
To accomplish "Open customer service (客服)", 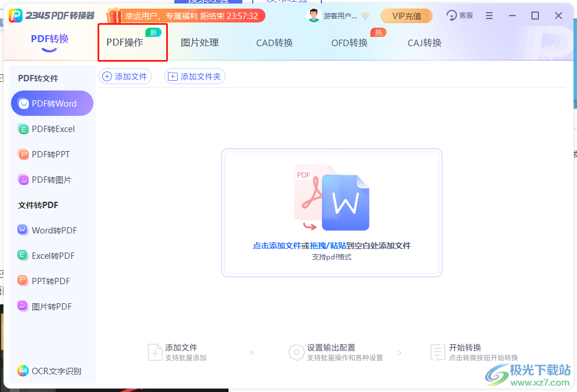I will pos(460,16).
